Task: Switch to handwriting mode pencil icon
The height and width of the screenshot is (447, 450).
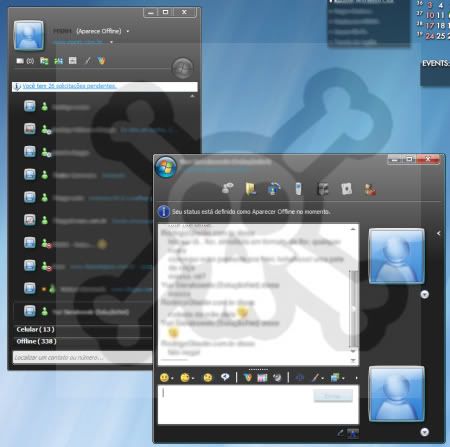Action: 340,433
